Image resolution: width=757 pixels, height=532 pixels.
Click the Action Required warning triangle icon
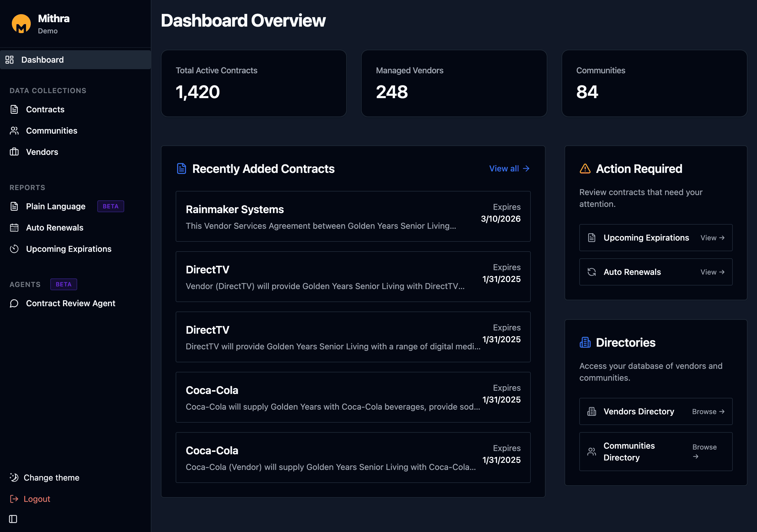(x=585, y=168)
